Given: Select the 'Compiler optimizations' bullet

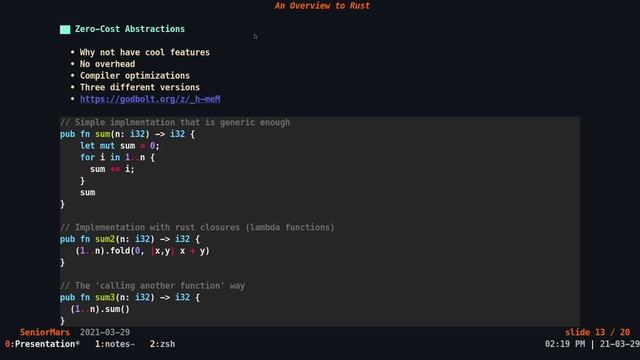Looking at the screenshot, I should coord(135,76).
